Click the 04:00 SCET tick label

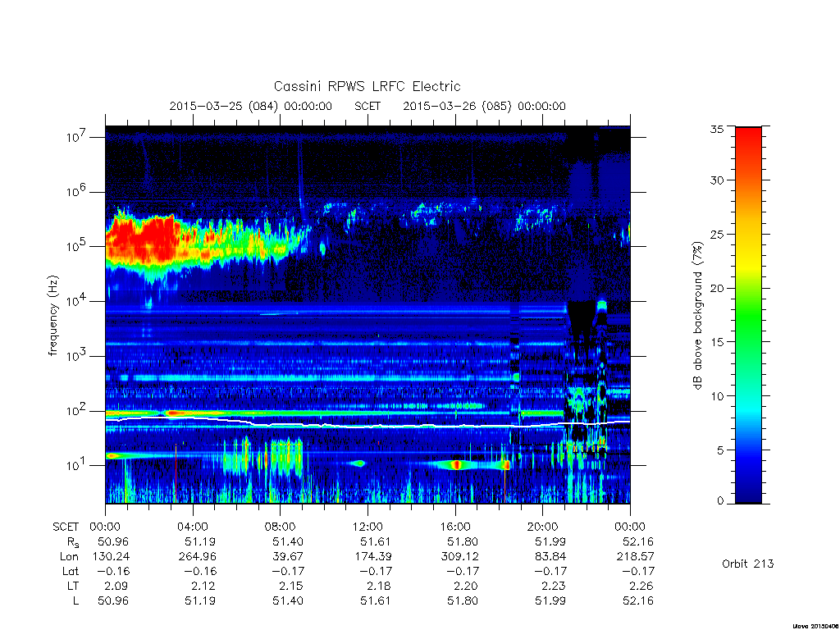point(192,527)
